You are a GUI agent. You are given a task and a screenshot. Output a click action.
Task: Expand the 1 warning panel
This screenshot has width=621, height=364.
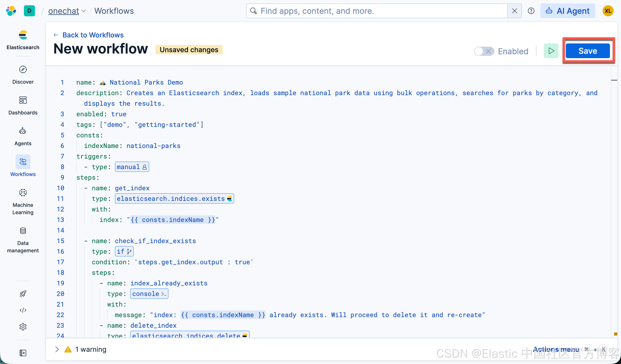click(x=57, y=349)
